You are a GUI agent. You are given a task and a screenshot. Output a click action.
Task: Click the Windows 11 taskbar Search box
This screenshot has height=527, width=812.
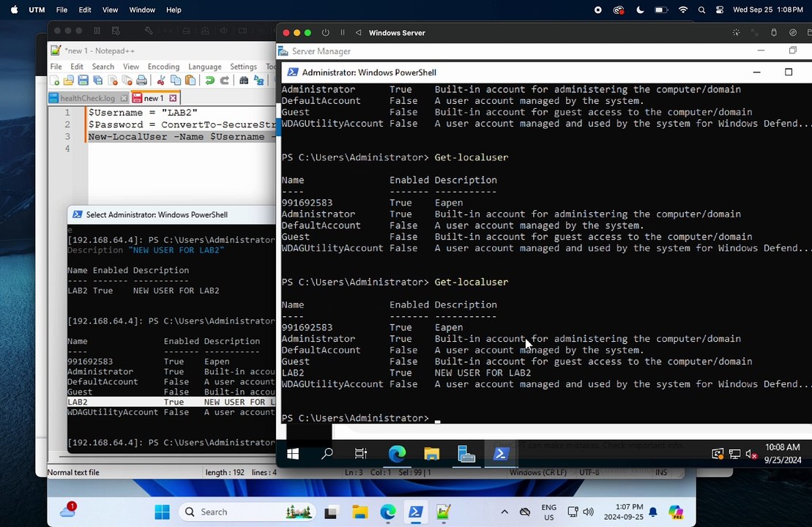(247, 512)
